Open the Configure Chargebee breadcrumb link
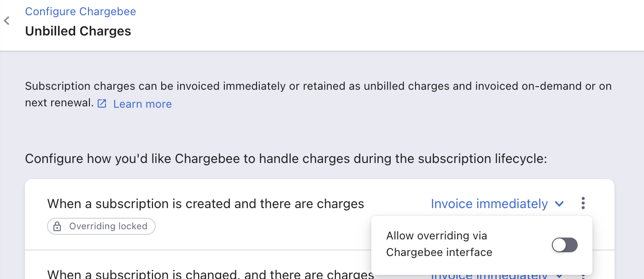This screenshot has width=644, height=279. [x=80, y=12]
